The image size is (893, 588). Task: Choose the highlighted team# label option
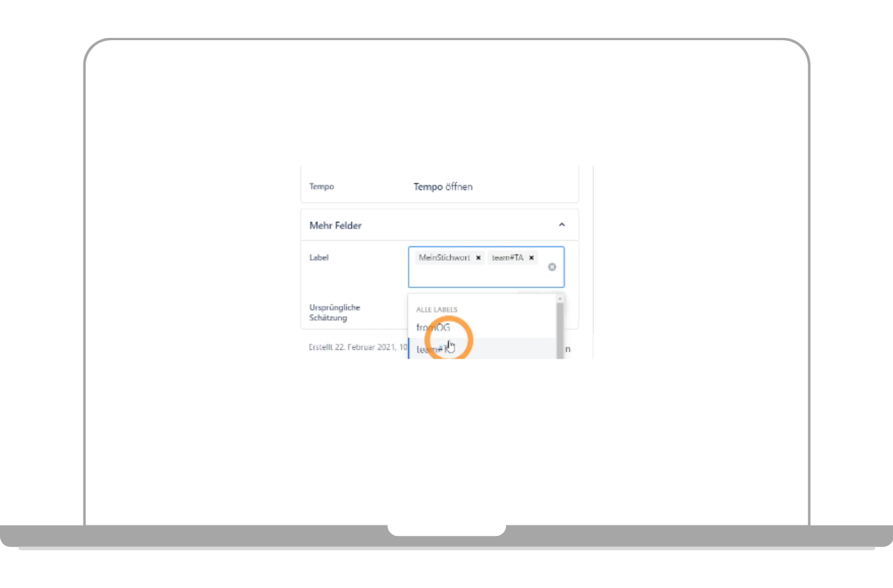pyautogui.click(x=476, y=349)
